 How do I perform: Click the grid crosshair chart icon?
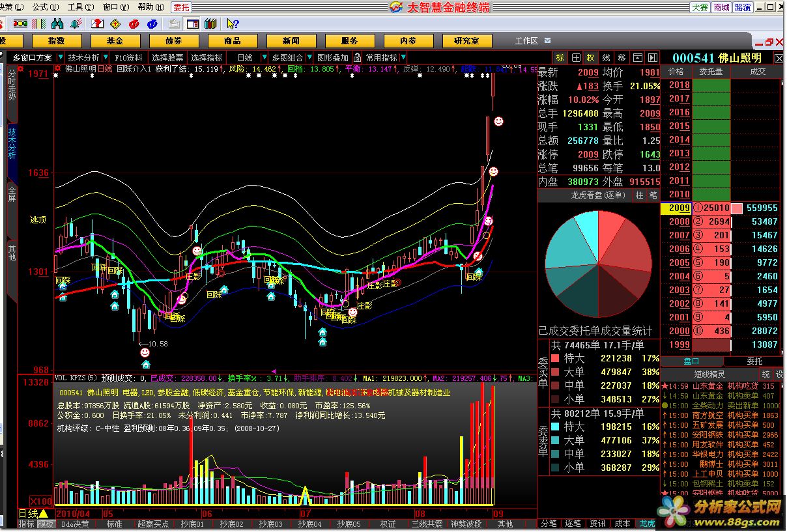pyautogui.click(x=576, y=57)
